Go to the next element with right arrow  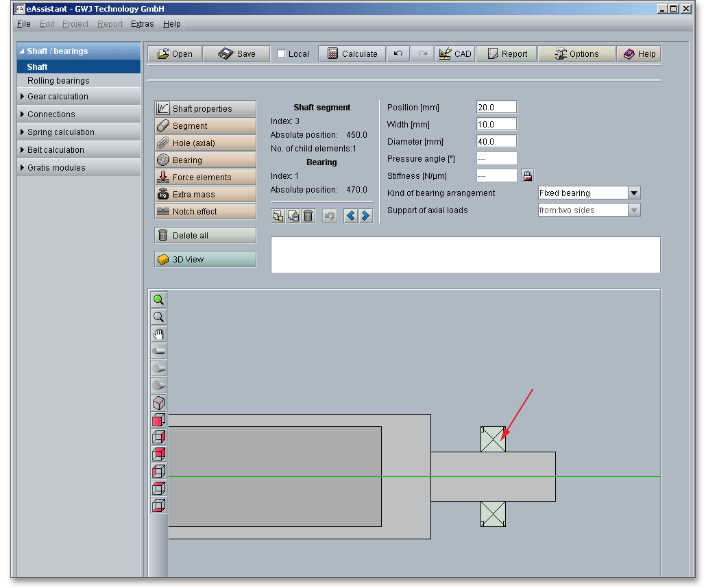pyautogui.click(x=365, y=216)
